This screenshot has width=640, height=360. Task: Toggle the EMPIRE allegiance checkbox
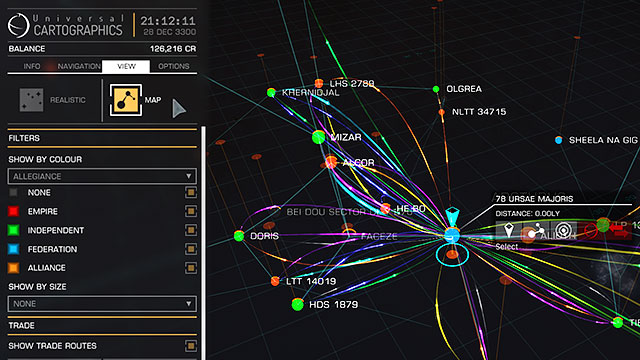[191, 211]
